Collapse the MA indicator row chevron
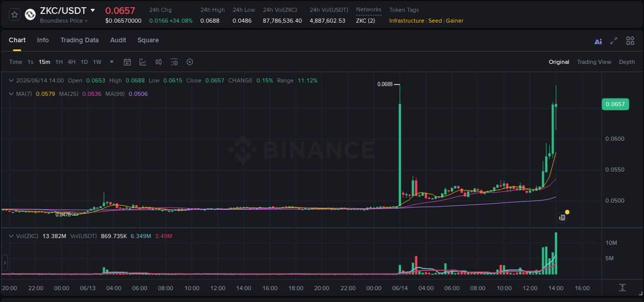The image size is (644, 302). 11,94
